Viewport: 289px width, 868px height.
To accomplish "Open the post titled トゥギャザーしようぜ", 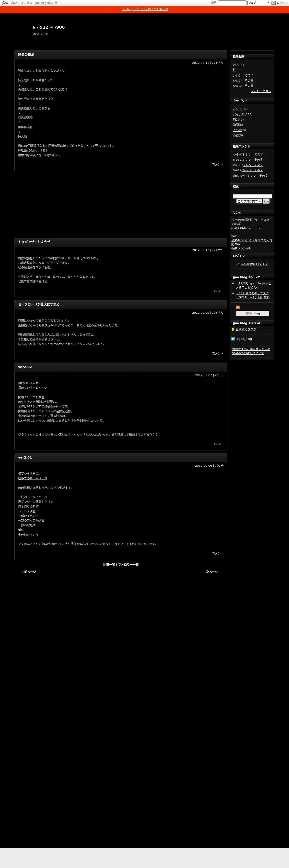I will click(34, 242).
